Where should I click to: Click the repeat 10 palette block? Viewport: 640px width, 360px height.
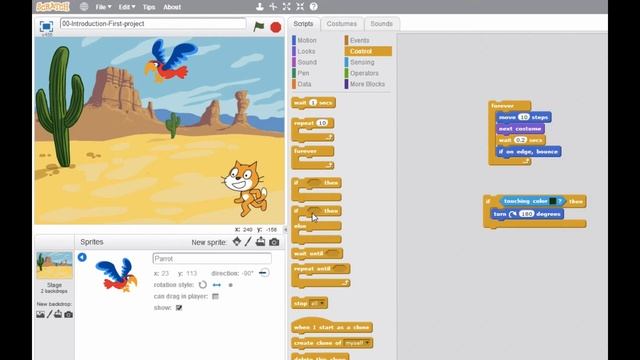[x=313, y=129]
